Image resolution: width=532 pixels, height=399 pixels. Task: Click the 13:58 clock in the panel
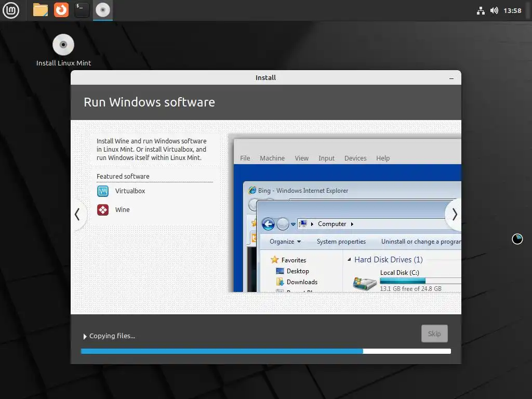(x=512, y=10)
